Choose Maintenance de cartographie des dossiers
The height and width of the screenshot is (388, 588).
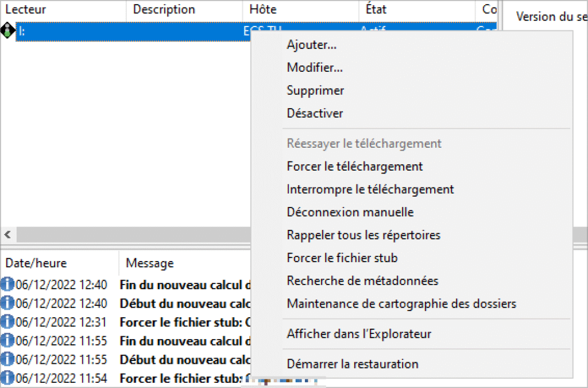click(401, 304)
